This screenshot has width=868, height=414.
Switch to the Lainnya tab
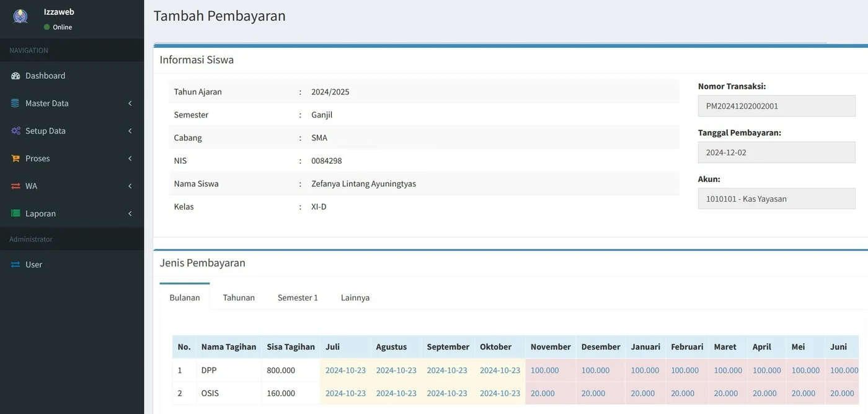pos(355,297)
